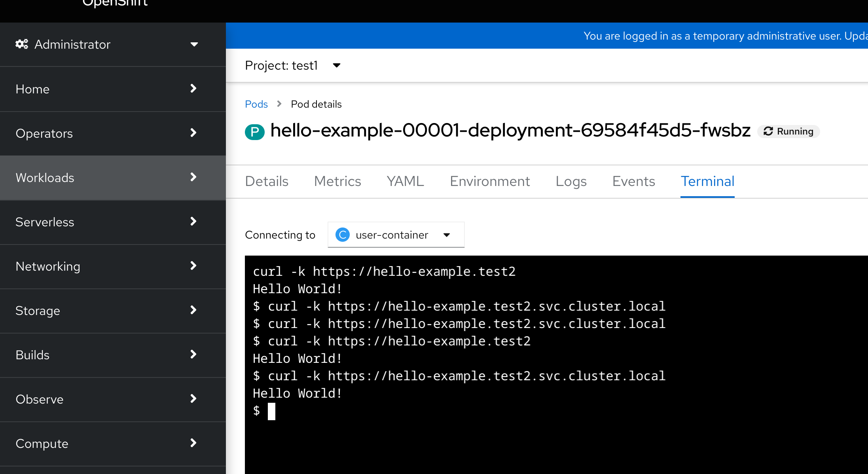Click the green Pod 'P' badge icon
Viewport: 868px width, 474px height.
point(254,132)
